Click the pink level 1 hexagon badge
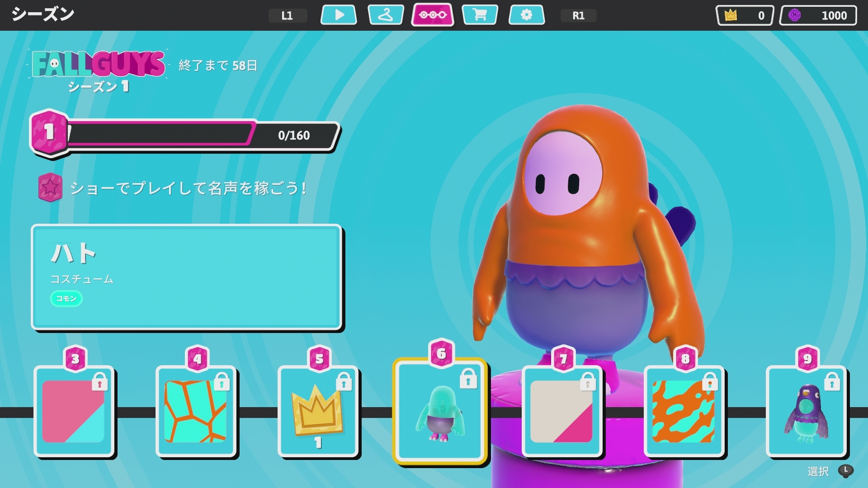 [x=49, y=132]
